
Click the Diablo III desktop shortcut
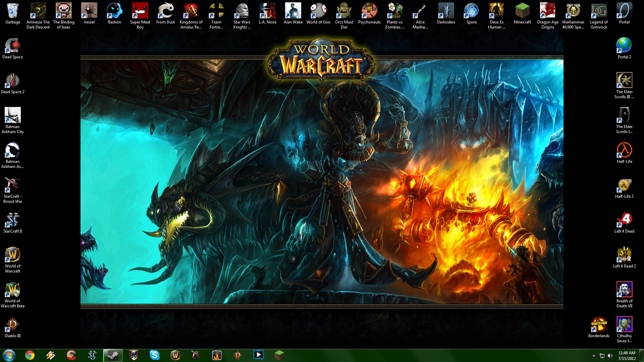coord(13,325)
